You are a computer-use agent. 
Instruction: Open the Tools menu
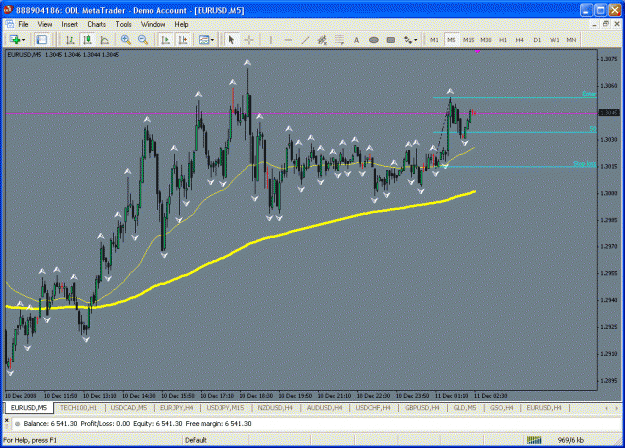click(123, 24)
